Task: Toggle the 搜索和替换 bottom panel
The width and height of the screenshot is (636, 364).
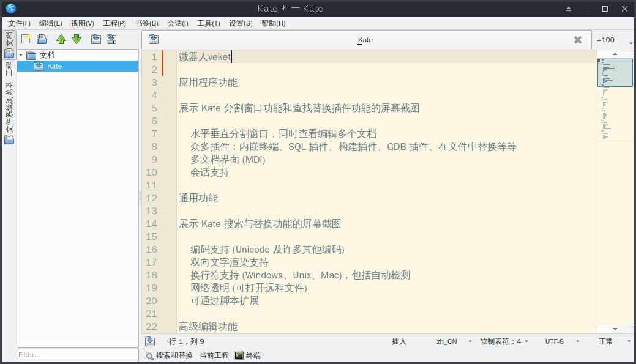Action: click(x=169, y=355)
